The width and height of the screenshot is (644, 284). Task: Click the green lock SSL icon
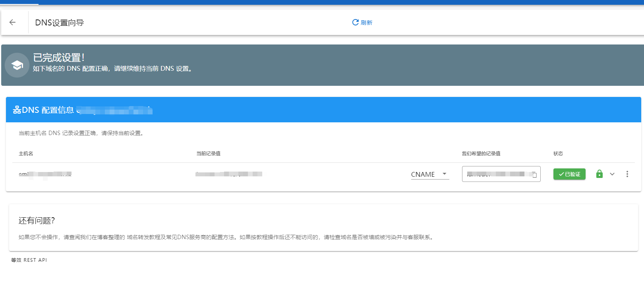[599, 174]
